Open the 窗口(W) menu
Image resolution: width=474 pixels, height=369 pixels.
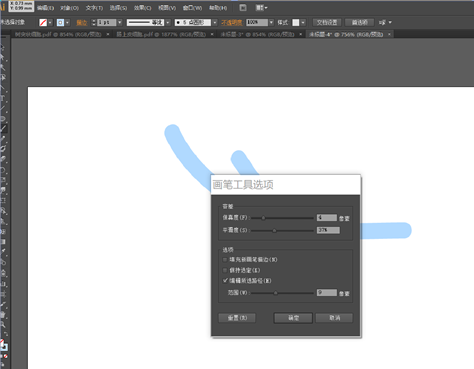click(192, 8)
